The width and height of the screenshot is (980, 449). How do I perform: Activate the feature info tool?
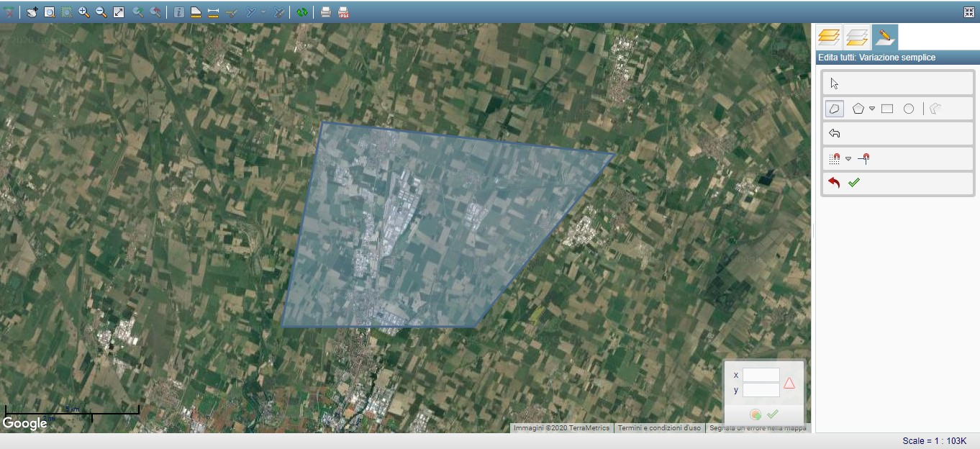178,12
